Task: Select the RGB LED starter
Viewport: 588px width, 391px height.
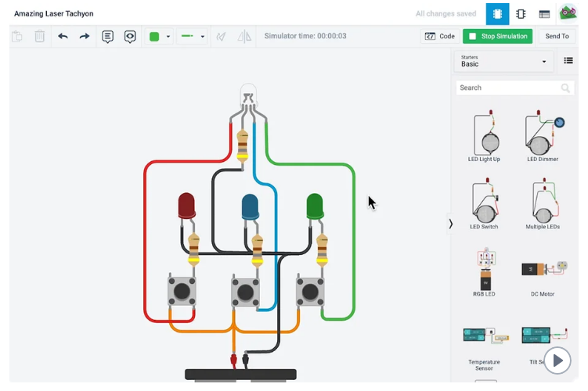Action: point(484,272)
